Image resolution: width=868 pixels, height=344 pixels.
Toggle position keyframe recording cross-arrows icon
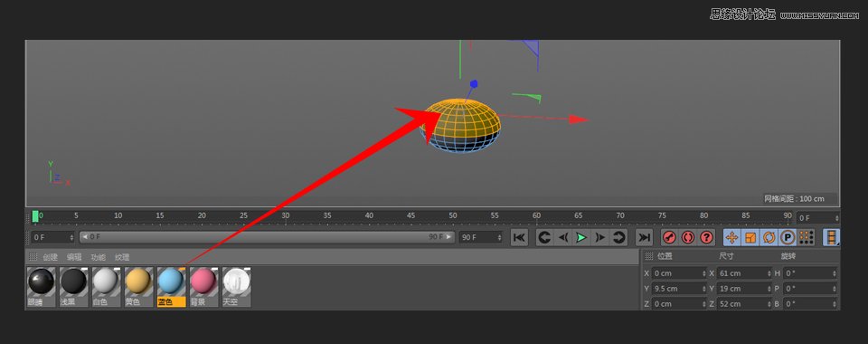pyautogui.click(x=731, y=238)
